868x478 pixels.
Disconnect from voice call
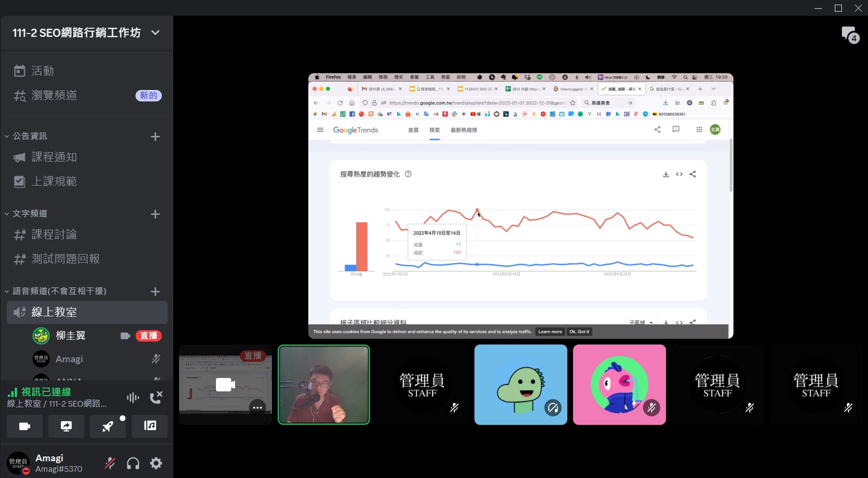coord(156,397)
